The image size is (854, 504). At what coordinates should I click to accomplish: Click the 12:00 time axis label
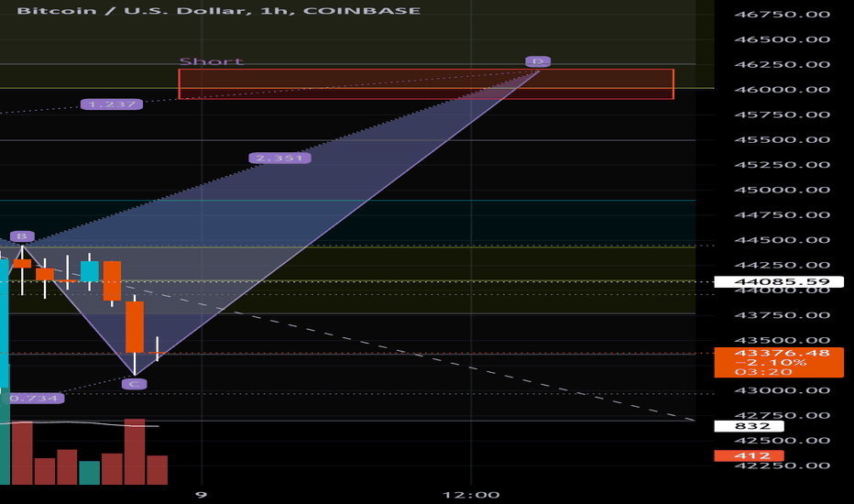(471, 495)
